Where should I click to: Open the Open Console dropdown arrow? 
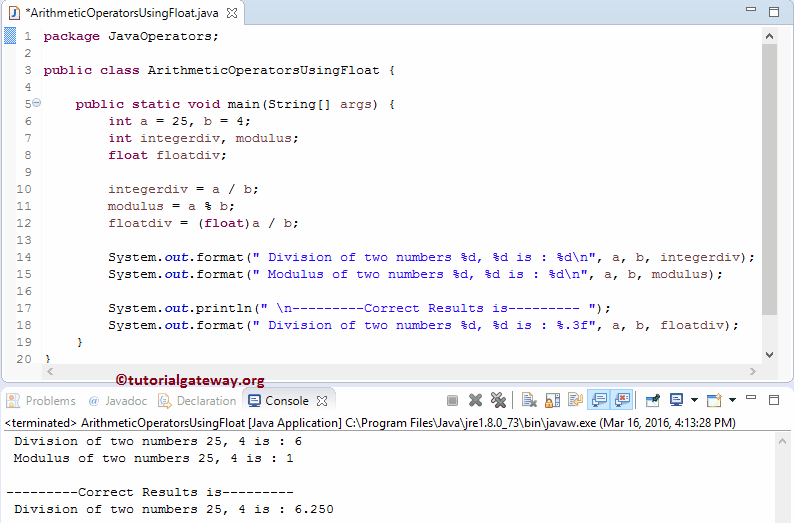point(732,400)
